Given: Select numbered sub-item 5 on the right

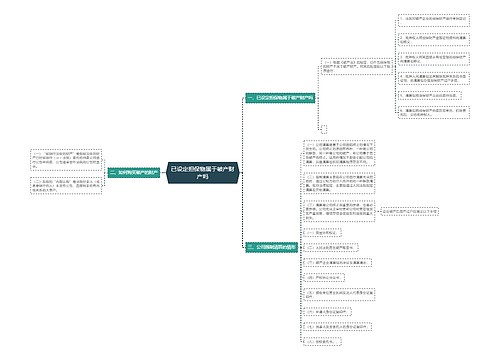Looking at the screenshot, I should pos(430,96).
